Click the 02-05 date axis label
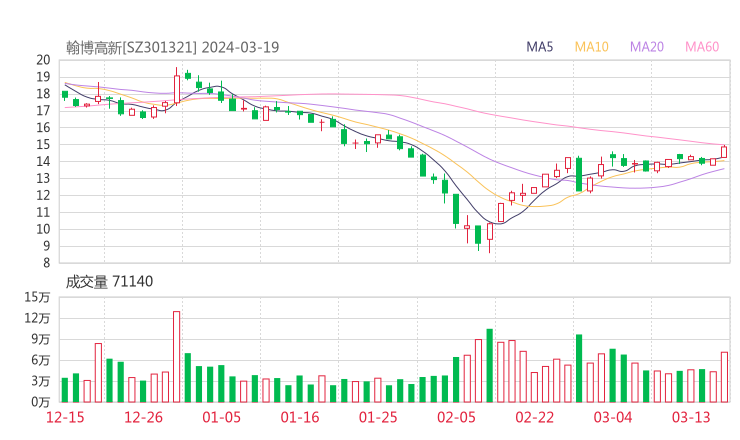Image resolution: width=740 pixels, height=440 pixels. tap(456, 417)
